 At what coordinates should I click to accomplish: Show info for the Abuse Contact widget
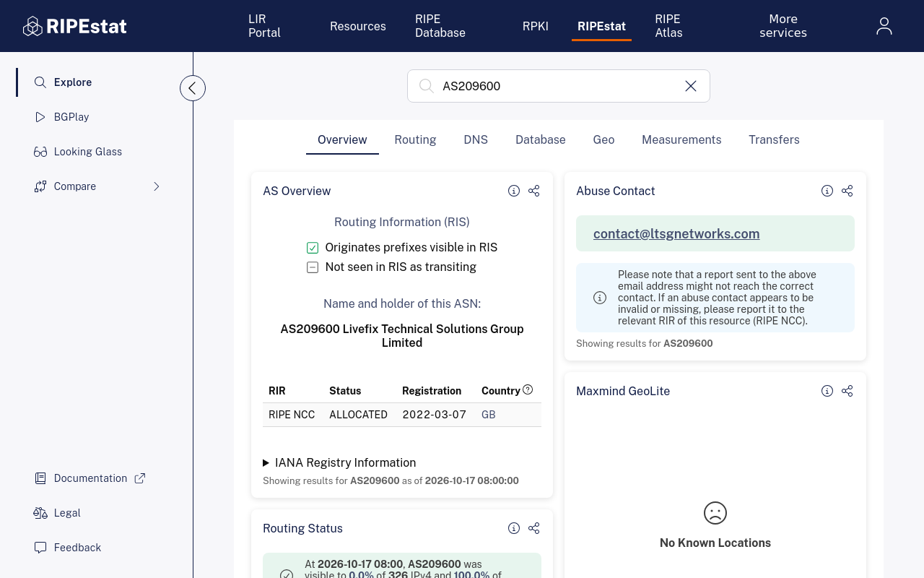click(827, 191)
